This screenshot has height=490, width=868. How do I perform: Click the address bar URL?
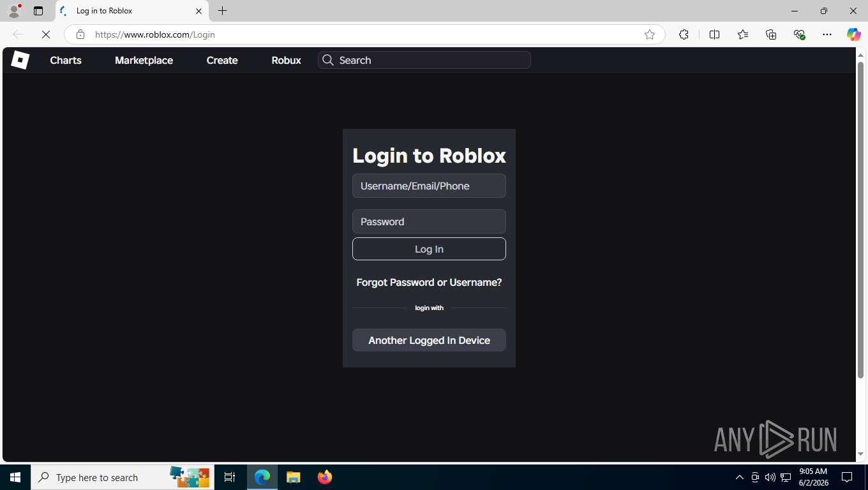155,34
